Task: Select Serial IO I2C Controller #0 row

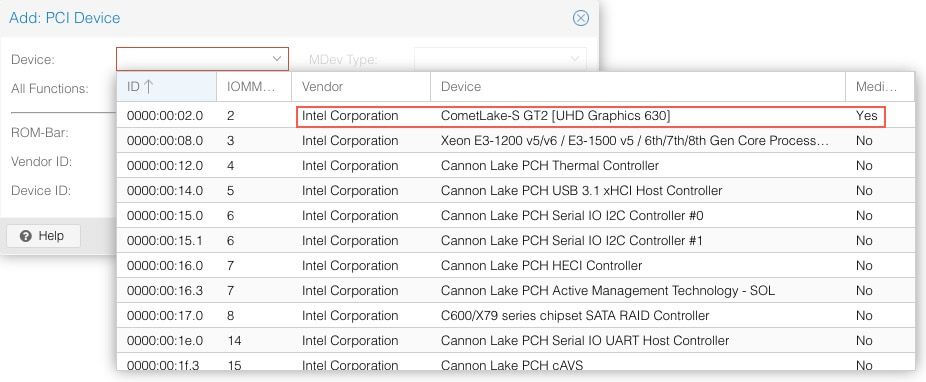Action: [x=515, y=216]
